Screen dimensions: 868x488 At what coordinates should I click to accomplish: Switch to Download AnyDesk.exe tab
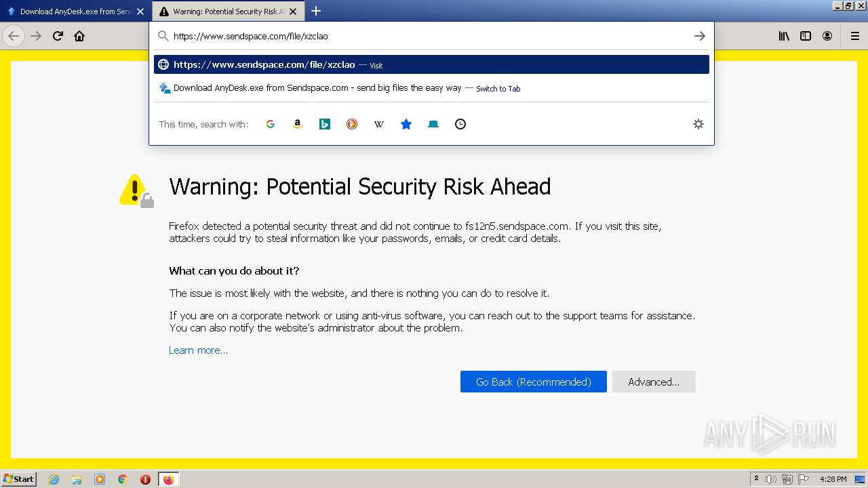pos(75,12)
